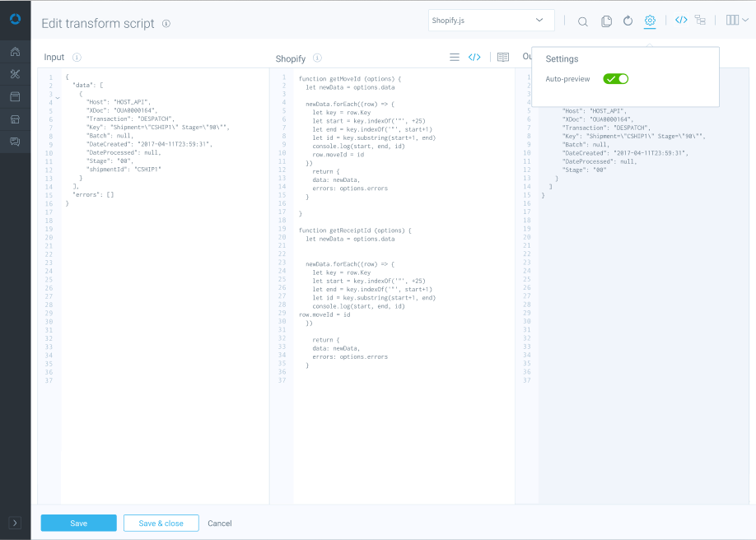Open the Shopify.js script dropdown
The height and width of the screenshot is (540, 756).
(x=491, y=21)
